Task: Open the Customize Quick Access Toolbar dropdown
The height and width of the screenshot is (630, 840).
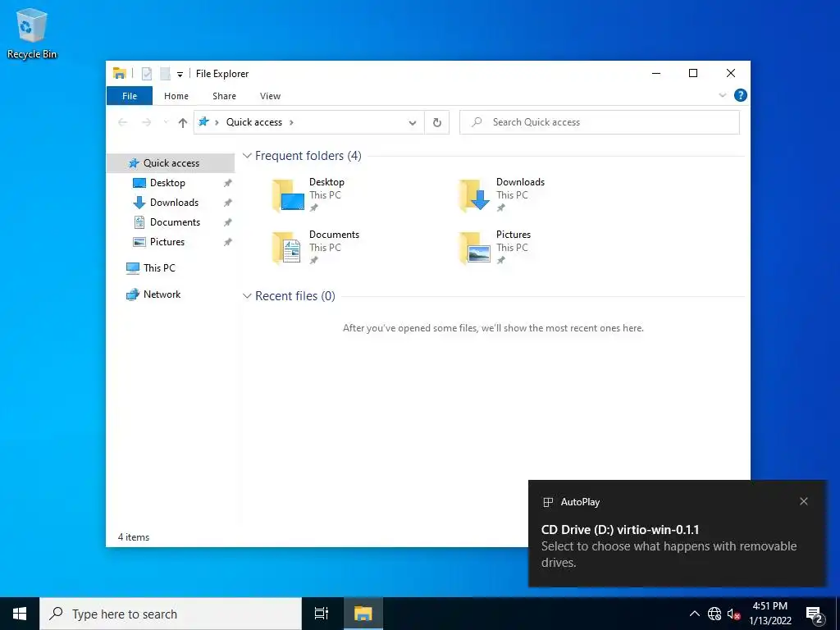Action: click(x=180, y=74)
